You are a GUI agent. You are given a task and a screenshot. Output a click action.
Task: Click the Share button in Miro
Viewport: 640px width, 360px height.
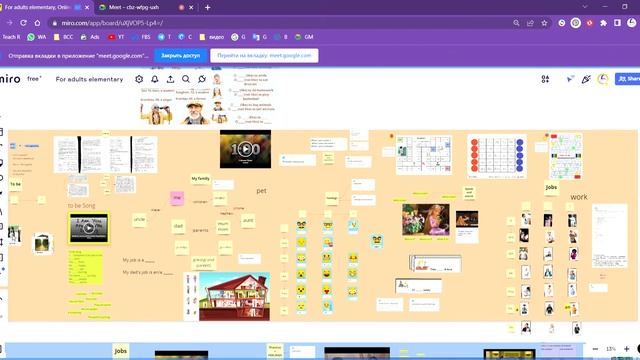(628, 79)
